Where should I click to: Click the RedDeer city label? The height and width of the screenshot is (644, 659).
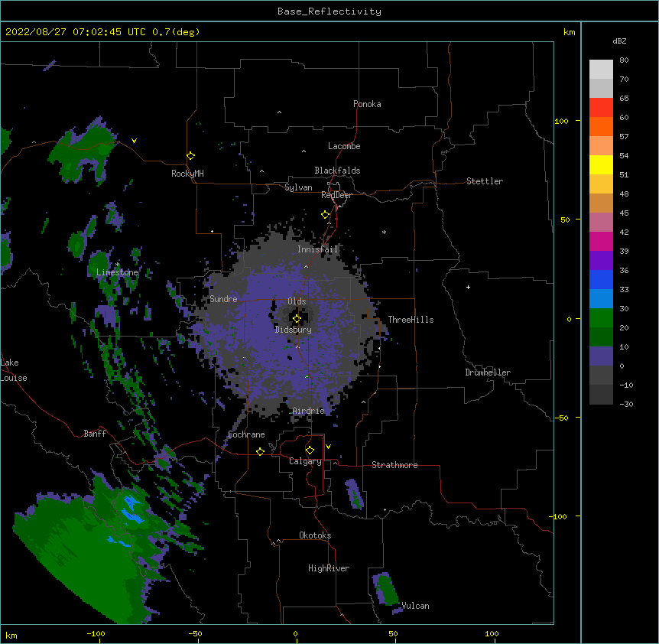click(336, 195)
